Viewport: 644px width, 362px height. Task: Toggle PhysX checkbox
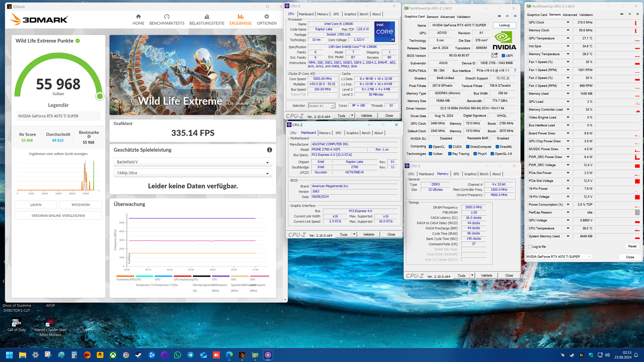click(x=475, y=154)
